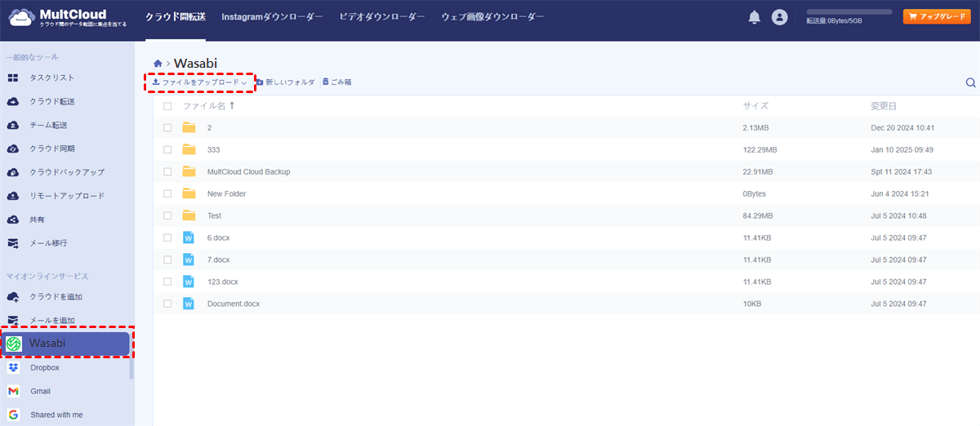
Task: Toggle the select-all header checkbox
Action: click(167, 106)
